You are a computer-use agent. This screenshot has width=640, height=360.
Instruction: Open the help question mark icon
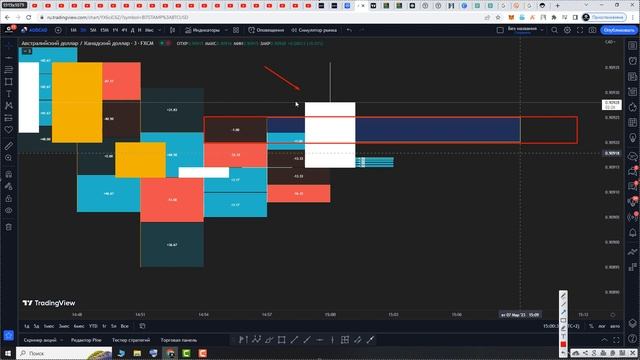point(633,338)
